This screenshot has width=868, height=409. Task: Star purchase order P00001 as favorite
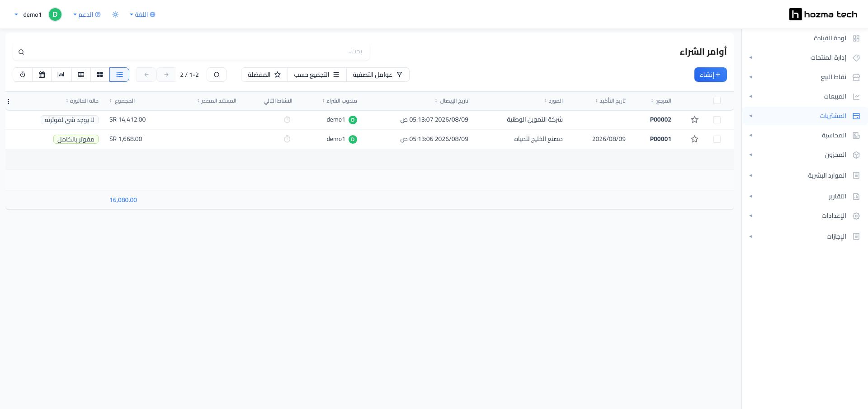tap(695, 139)
